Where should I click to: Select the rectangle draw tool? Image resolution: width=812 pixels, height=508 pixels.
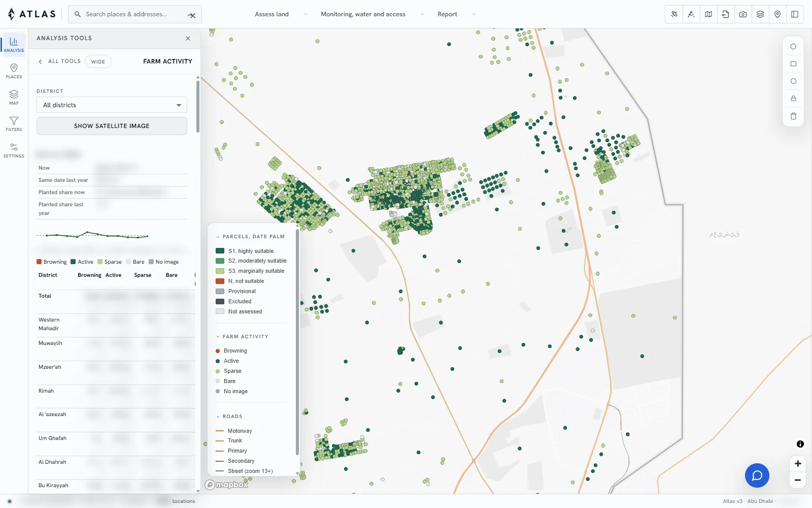pos(793,64)
